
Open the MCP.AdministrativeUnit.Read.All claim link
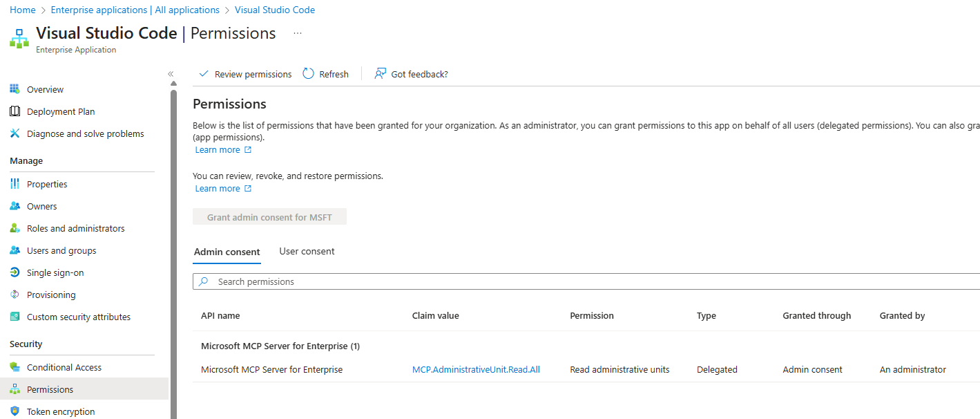tap(476, 370)
